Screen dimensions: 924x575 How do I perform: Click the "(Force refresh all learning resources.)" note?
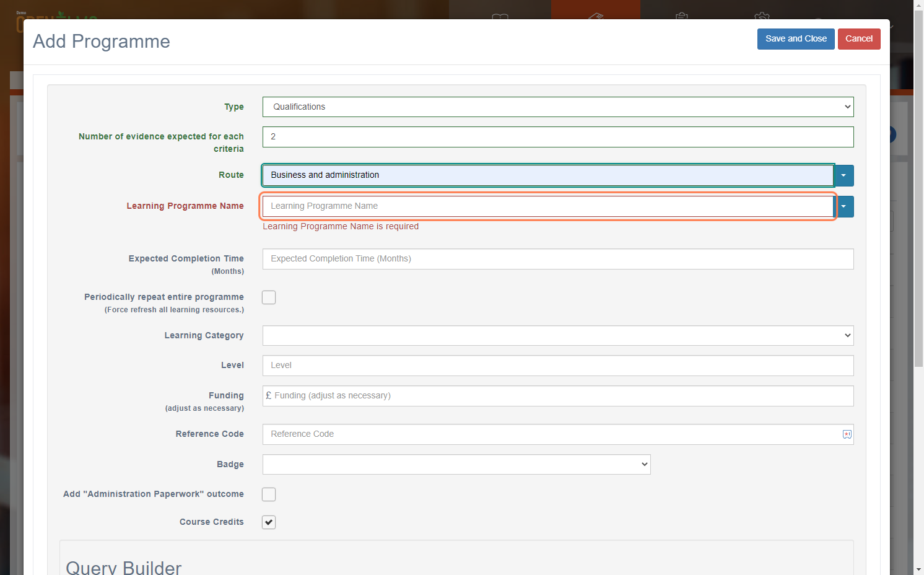[x=174, y=310]
